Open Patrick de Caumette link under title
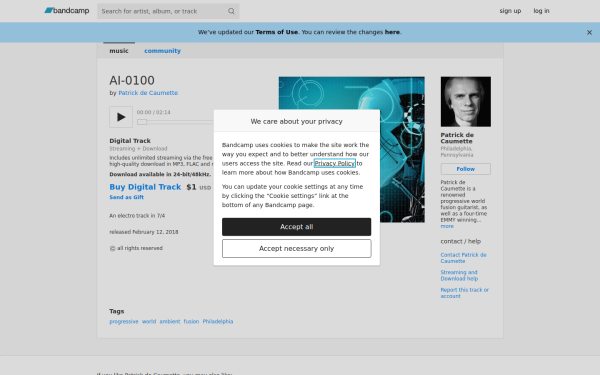600x375 pixels. pos(148,93)
